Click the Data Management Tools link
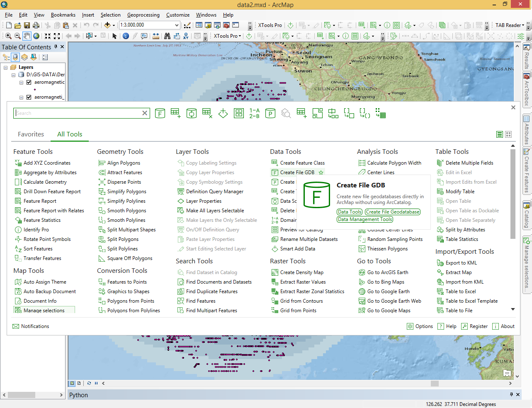Screen dimensions: 532x408 [x=365, y=219]
